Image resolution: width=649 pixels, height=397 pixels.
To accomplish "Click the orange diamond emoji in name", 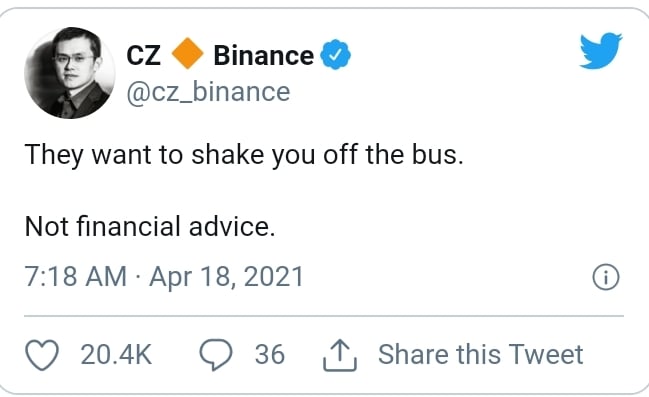I will click(187, 53).
